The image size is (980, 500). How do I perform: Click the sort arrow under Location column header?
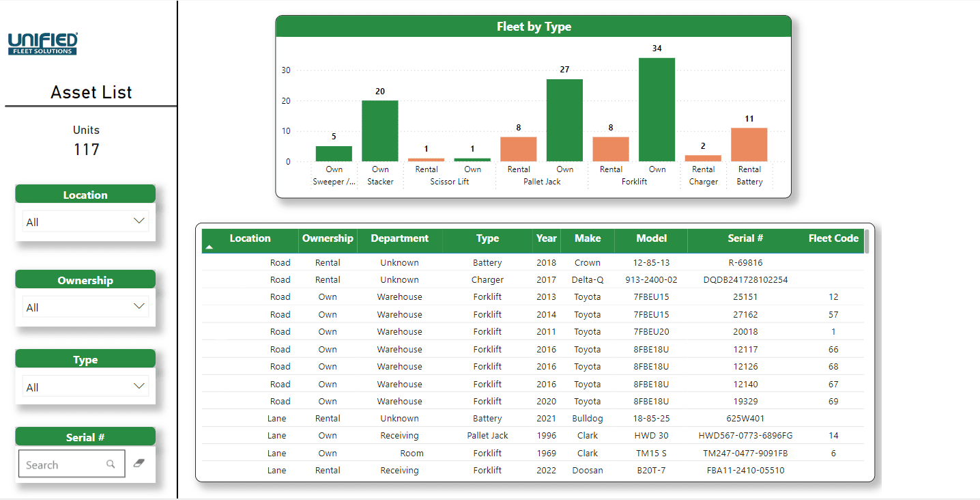[x=210, y=247]
